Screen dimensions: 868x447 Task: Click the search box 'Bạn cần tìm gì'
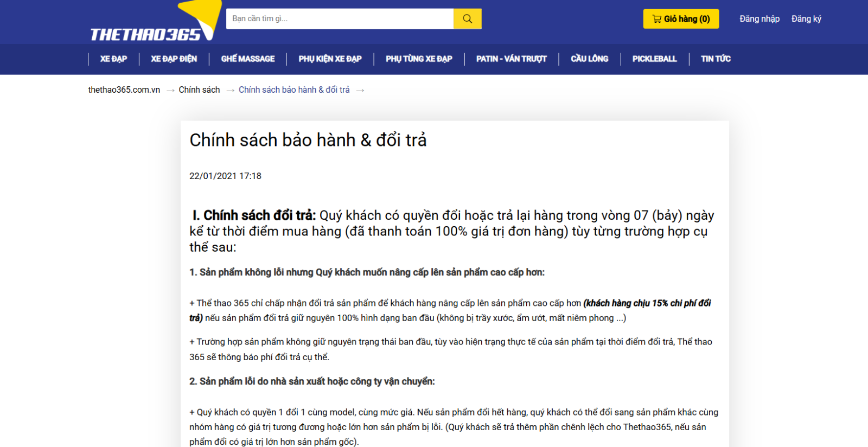(x=340, y=19)
